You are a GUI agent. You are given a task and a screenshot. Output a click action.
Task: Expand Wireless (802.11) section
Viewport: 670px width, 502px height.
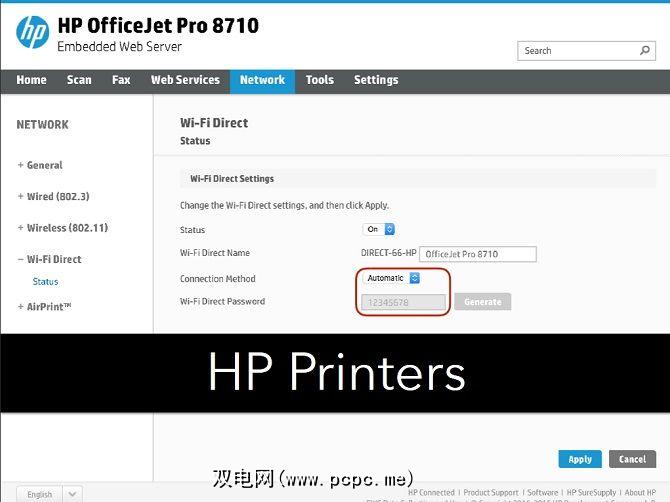[x=63, y=228]
